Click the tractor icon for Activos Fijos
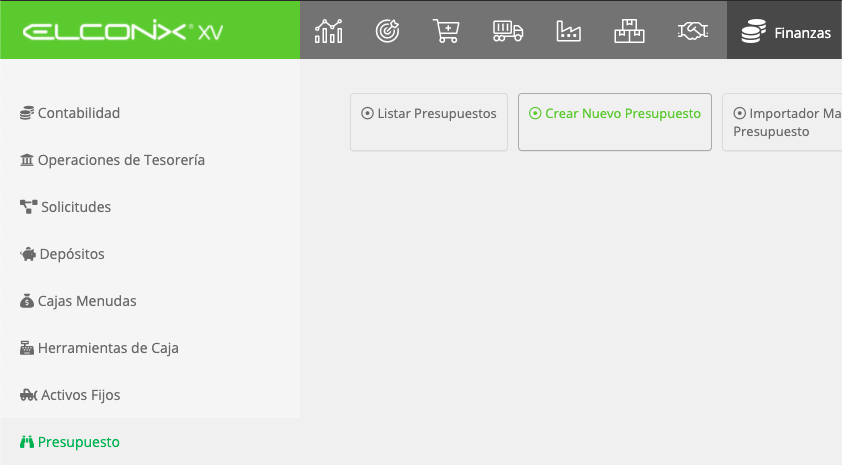 (28, 395)
